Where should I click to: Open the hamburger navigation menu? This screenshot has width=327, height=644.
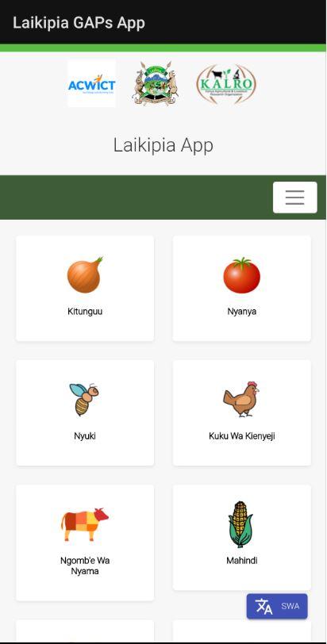(295, 197)
